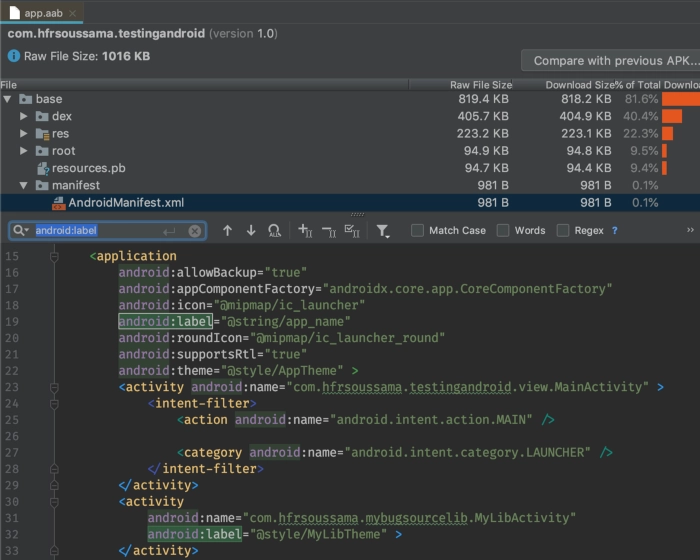Open the search filter funnel icon
This screenshot has width=700, height=560.
pyautogui.click(x=383, y=231)
